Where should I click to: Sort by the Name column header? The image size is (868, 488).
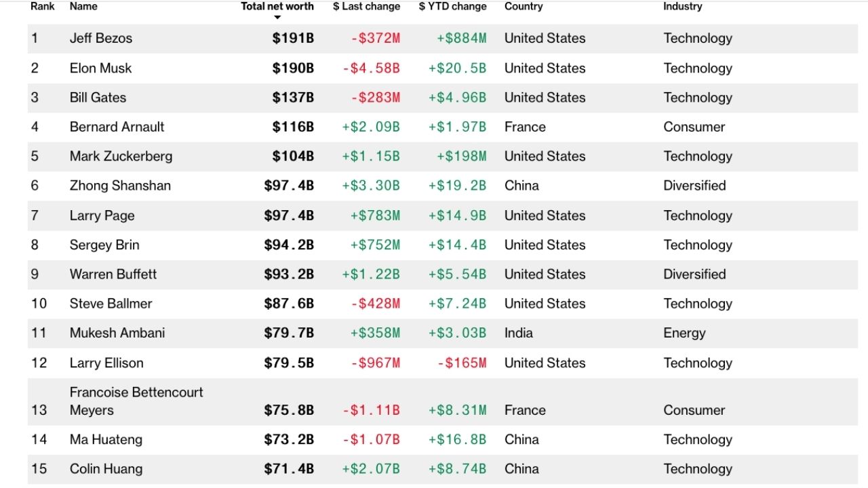pyautogui.click(x=83, y=6)
